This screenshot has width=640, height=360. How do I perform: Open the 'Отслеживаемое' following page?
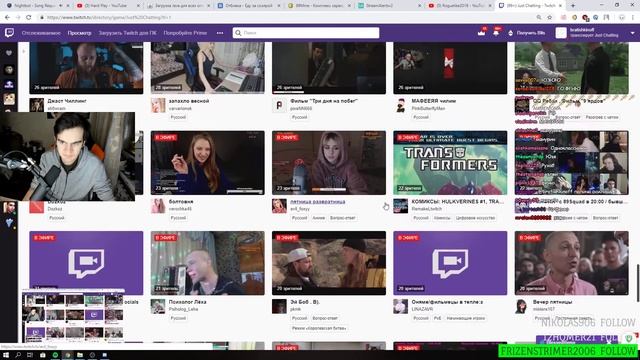pos(41,33)
